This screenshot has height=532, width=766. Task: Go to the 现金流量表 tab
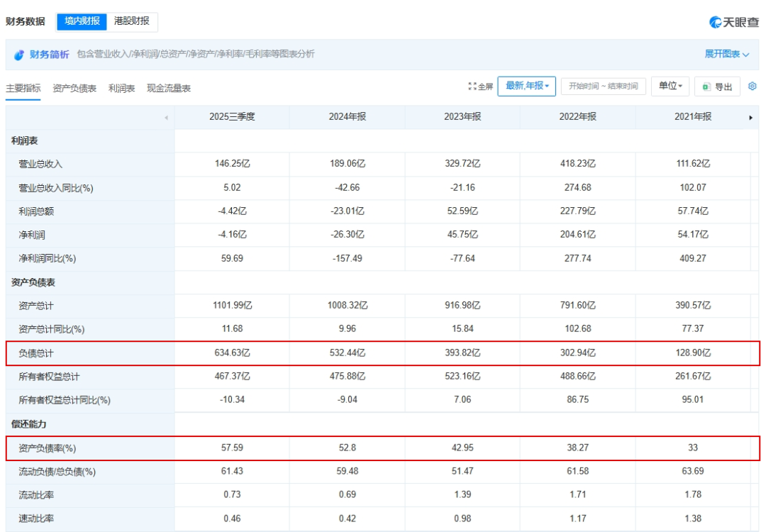click(x=169, y=89)
